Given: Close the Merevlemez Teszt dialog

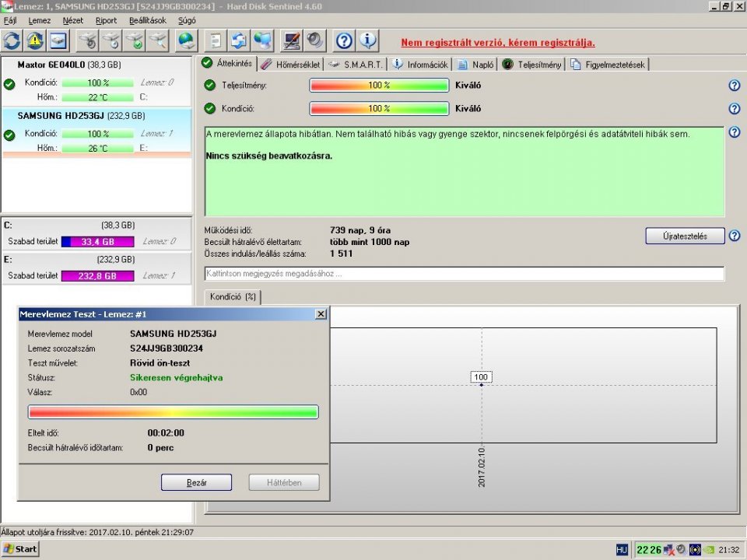Looking at the screenshot, I should [321, 313].
